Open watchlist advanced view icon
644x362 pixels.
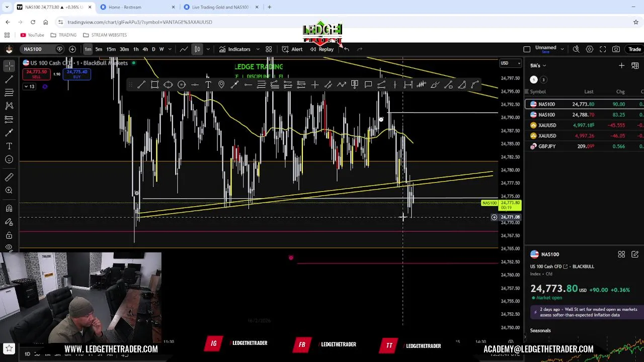(635, 65)
